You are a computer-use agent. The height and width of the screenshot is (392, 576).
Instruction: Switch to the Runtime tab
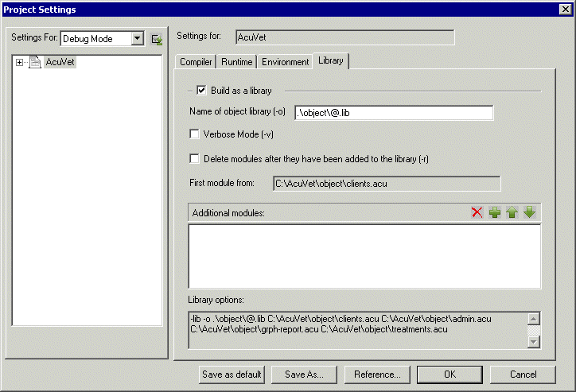coord(237,62)
